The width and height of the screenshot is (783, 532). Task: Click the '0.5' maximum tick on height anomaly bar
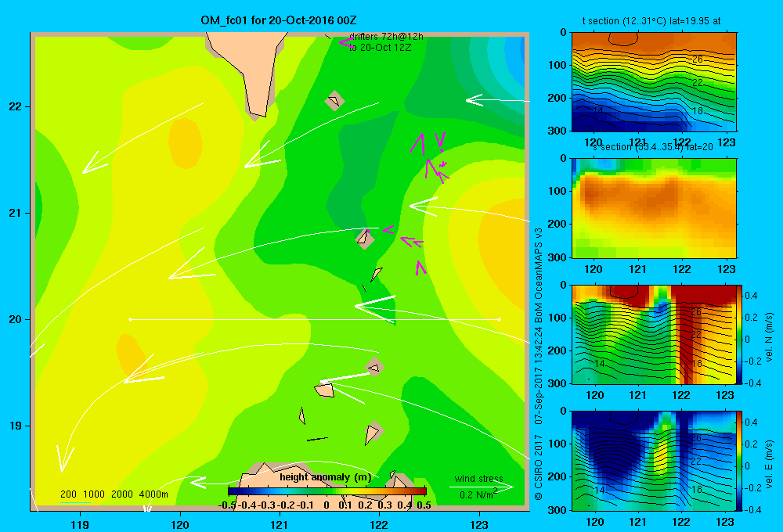(x=424, y=505)
